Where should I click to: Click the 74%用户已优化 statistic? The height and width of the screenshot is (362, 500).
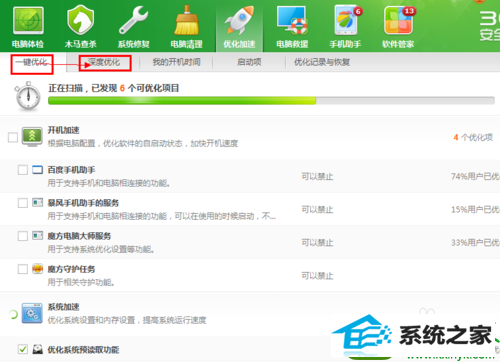click(x=475, y=176)
